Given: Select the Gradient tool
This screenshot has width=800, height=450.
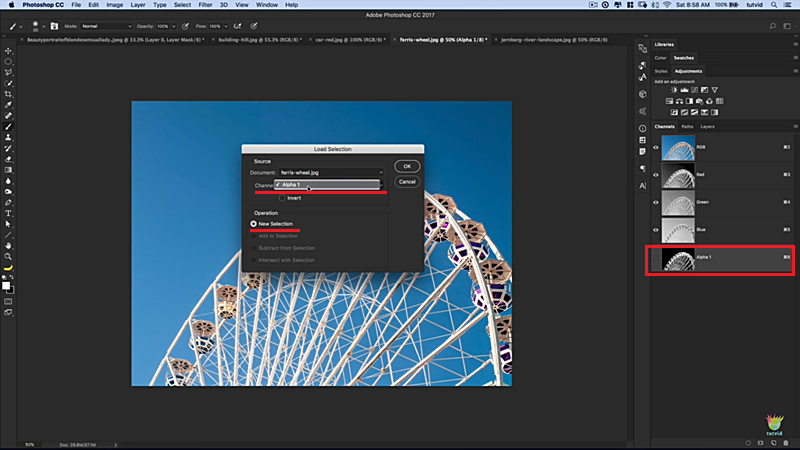Looking at the screenshot, I should [8, 170].
